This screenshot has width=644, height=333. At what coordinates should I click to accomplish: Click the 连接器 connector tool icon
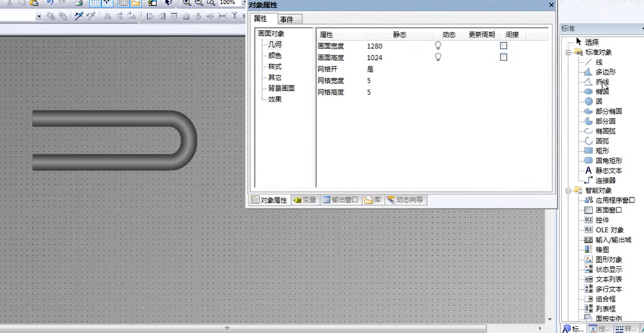588,180
